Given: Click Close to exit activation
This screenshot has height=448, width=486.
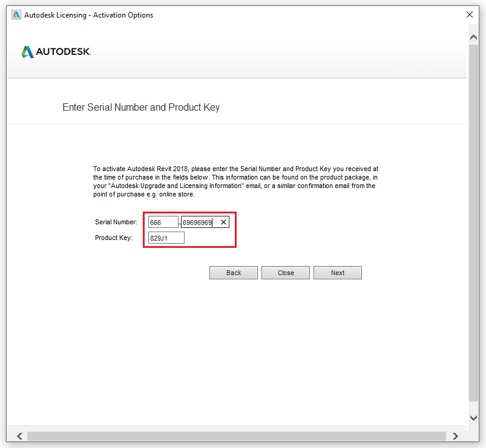Looking at the screenshot, I should tap(285, 272).
